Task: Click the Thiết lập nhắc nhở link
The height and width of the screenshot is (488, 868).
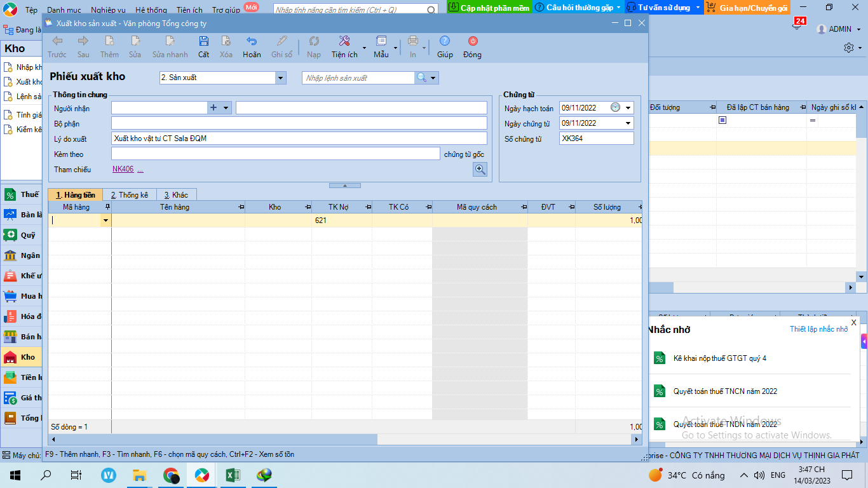Action: coord(818,329)
